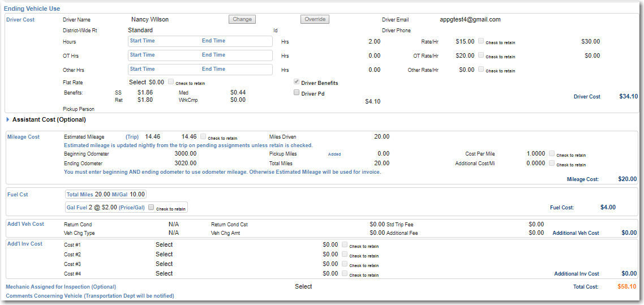Screen dimensions: 644x305
Task: Click the Total Miles Mi/Gal fuel field
Action: point(106,194)
